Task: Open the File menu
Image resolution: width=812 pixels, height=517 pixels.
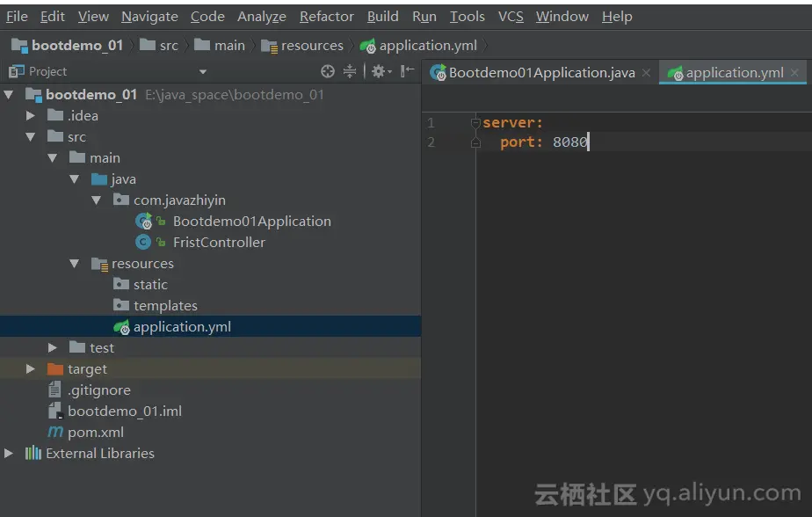Action: click(x=17, y=17)
